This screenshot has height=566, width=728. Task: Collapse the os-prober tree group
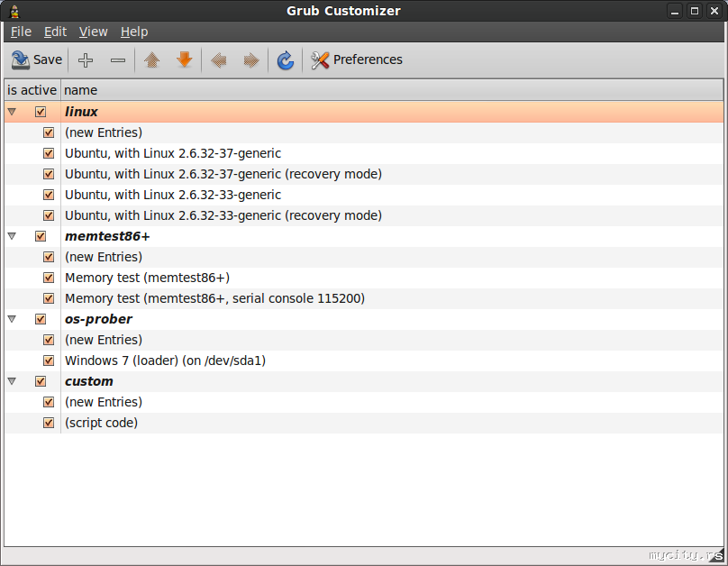12,319
